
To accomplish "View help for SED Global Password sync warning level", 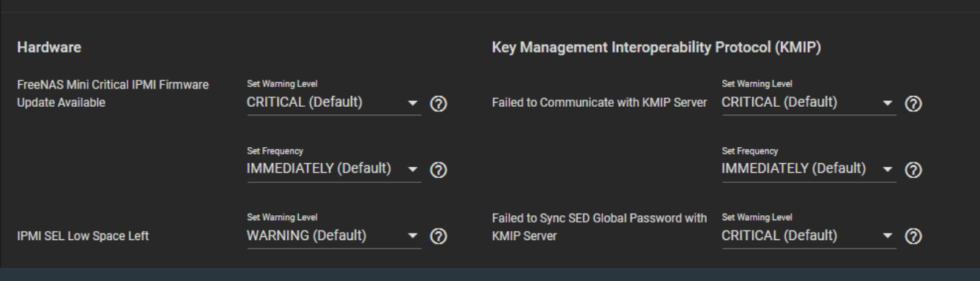I will point(913,236).
